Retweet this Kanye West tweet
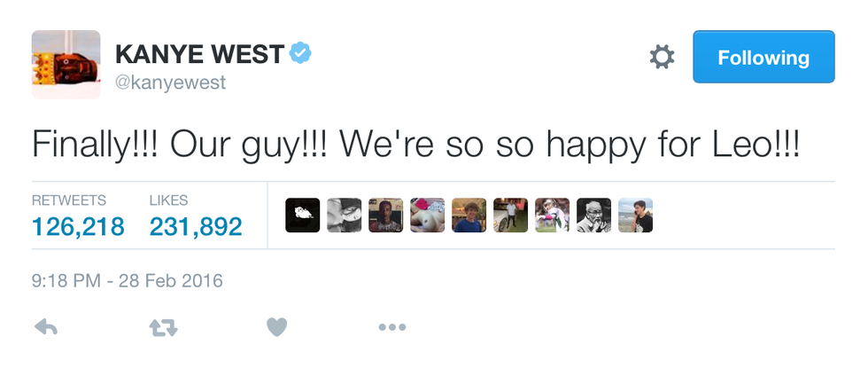 coord(163,327)
